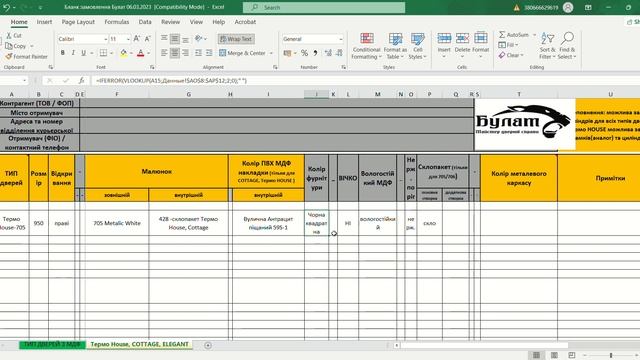Viewport: 640px width, 360px height.
Task: Apply the Fill Color bucket
Action: tap(123, 53)
